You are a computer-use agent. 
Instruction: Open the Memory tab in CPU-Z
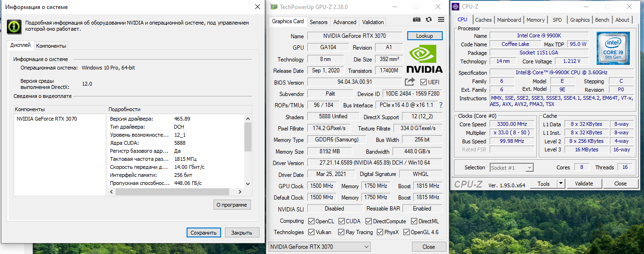tap(536, 20)
